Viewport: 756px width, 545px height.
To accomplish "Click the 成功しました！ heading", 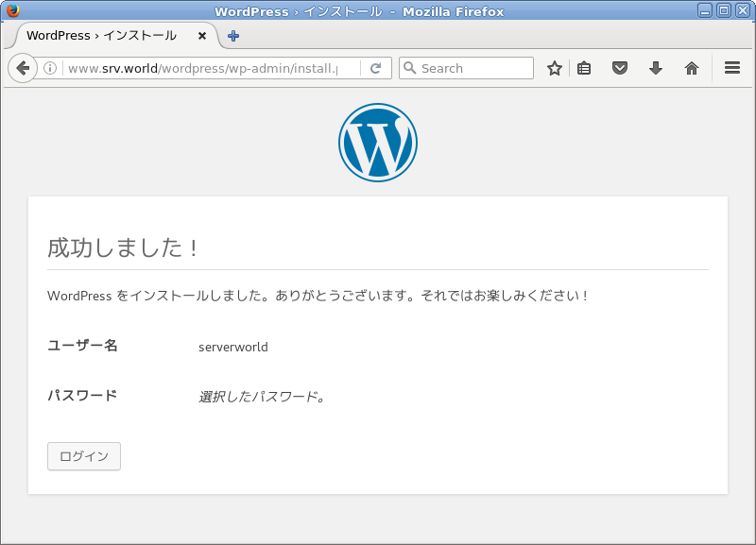I will click(124, 247).
